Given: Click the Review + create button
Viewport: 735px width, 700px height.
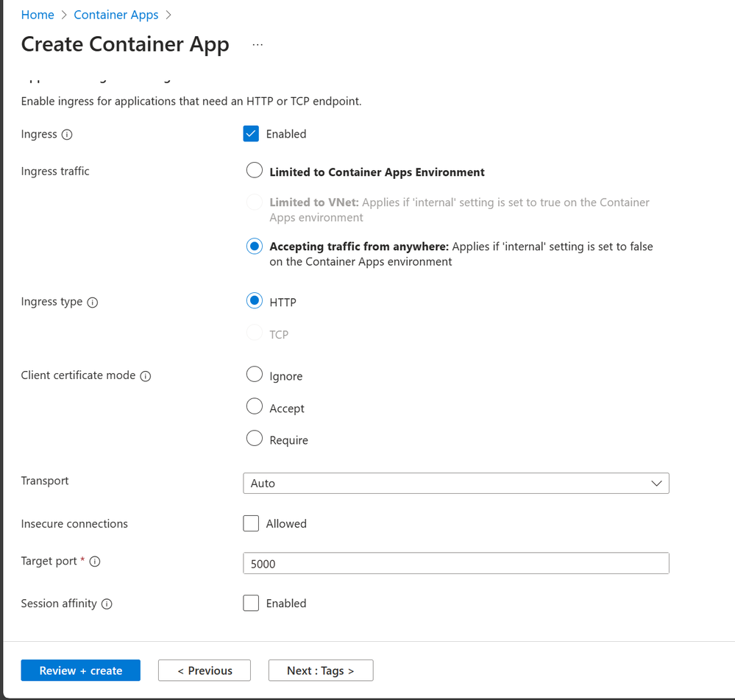Looking at the screenshot, I should [x=81, y=671].
